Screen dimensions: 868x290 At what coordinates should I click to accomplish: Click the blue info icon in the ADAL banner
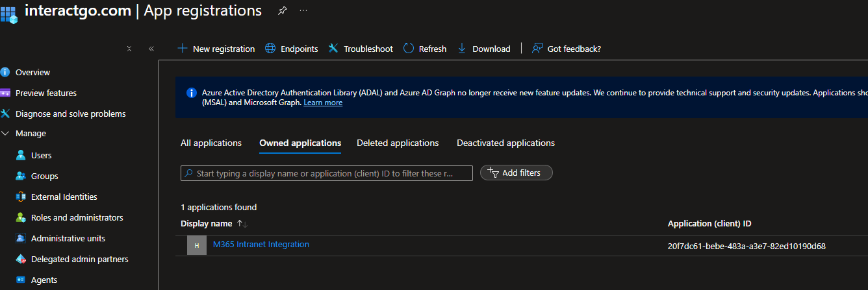192,93
